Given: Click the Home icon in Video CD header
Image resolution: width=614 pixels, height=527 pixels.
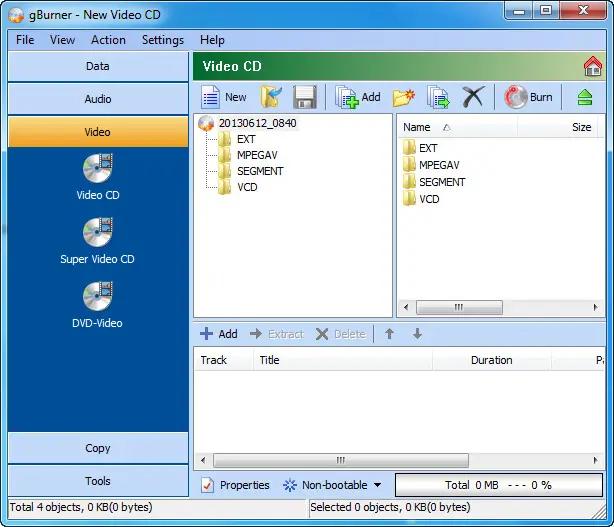Looking at the screenshot, I should 592,67.
